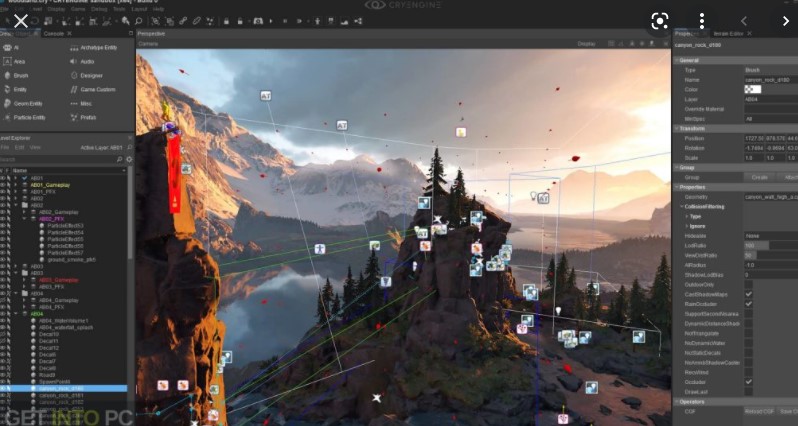This screenshot has height=426, width=798.
Task: Choose Geom Entity in Create panel
Action: [22, 103]
